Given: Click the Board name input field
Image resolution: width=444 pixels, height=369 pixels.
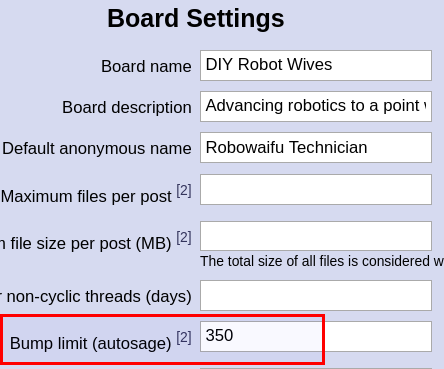Looking at the screenshot, I should pos(316,65).
